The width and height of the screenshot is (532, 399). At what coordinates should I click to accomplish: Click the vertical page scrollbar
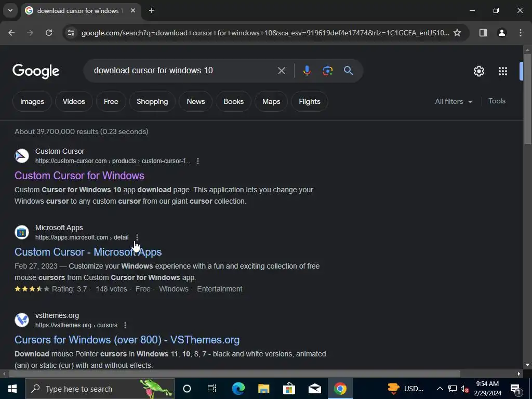(x=527, y=98)
